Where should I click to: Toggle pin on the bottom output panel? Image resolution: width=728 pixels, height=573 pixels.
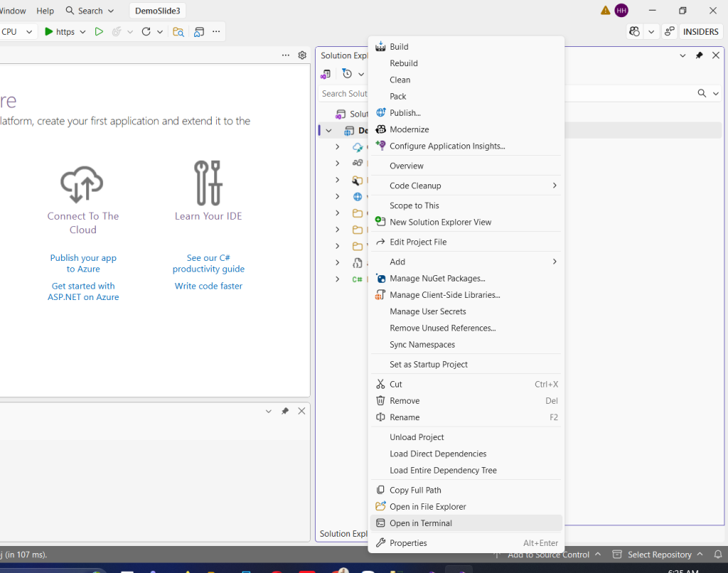coord(285,411)
